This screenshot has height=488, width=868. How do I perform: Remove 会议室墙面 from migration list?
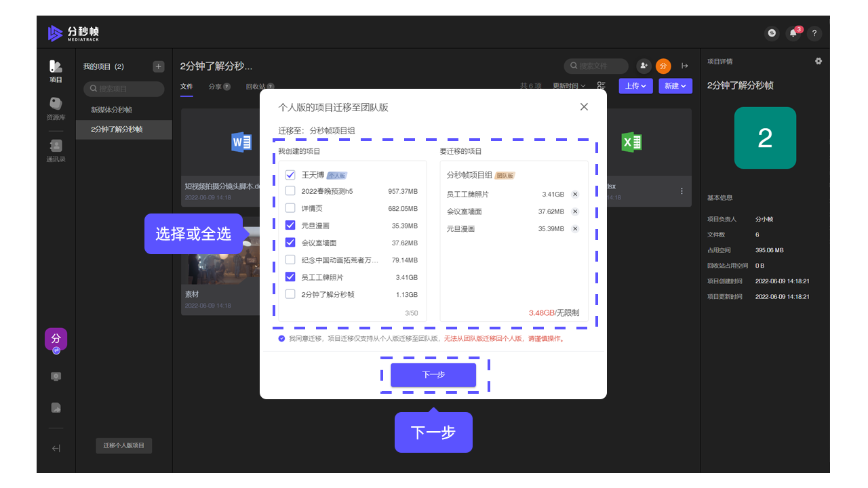(575, 211)
